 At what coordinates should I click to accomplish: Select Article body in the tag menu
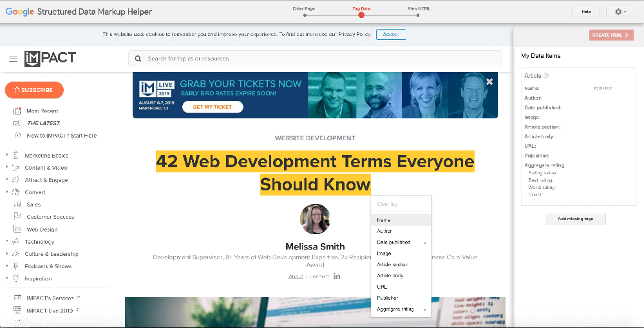401,275
